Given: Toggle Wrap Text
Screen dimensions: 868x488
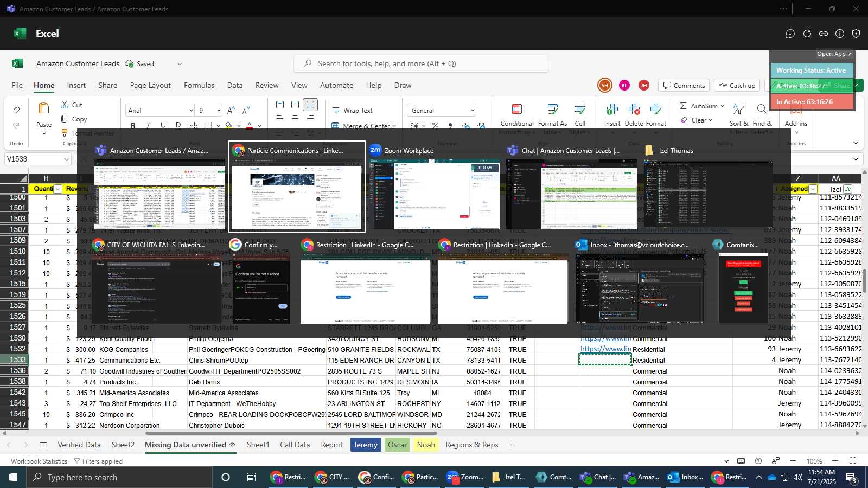Looking at the screenshot, I should point(352,110).
